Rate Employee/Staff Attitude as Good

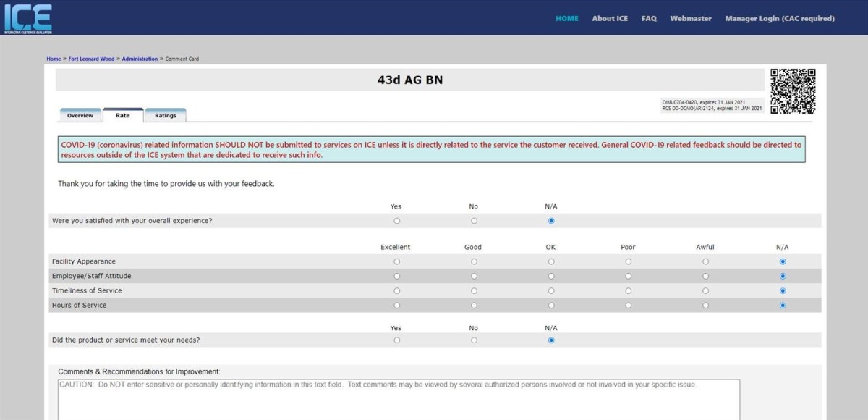pos(474,276)
